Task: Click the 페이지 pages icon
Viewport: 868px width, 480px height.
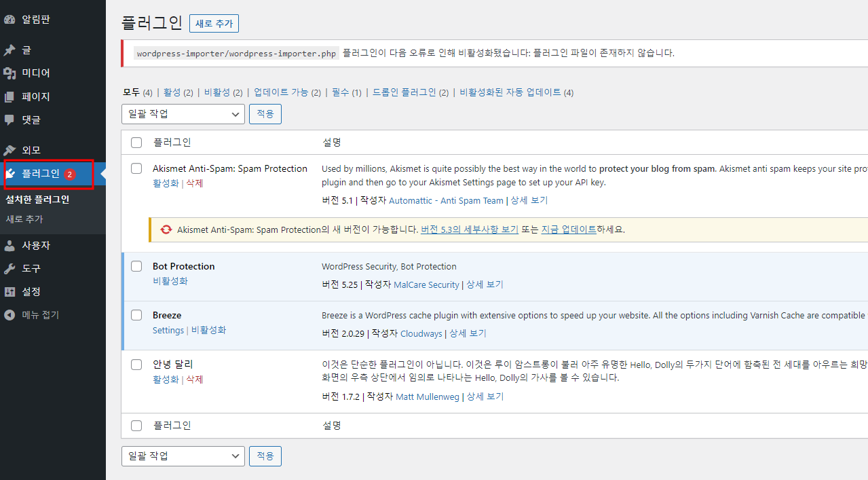Action: pyautogui.click(x=10, y=97)
